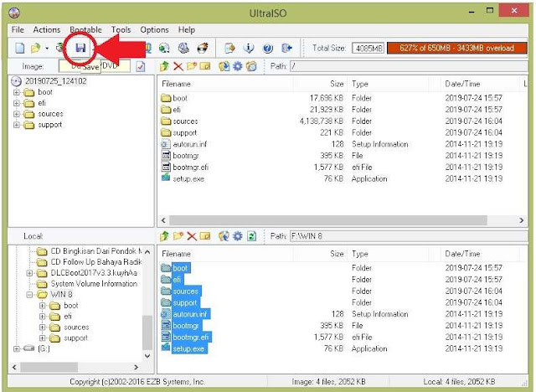
Task: Open the Actions menu
Action: 47,29
